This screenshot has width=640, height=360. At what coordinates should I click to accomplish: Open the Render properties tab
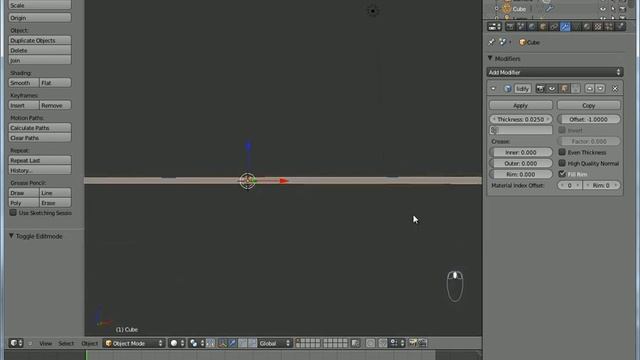tap(510, 27)
